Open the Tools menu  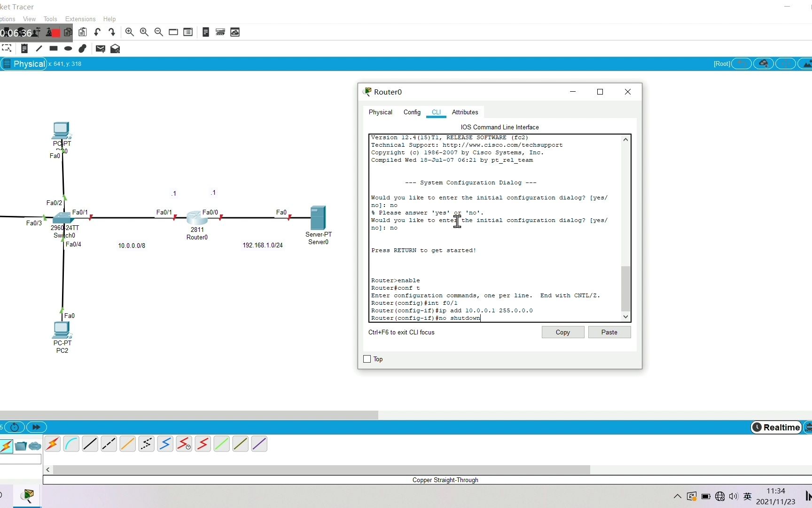50,19
